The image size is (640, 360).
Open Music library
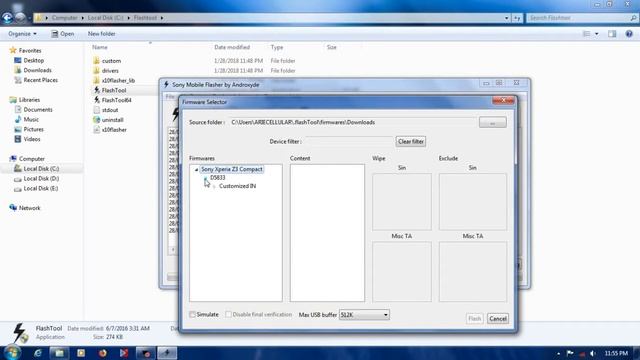pos(31,119)
